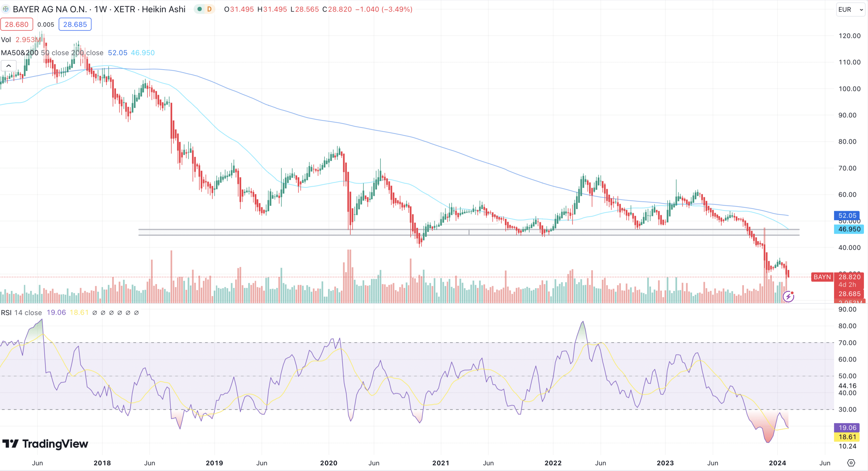Collapse the indicator legend with the chevron
Viewport: 868px width, 471px height.
click(x=8, y=66)
